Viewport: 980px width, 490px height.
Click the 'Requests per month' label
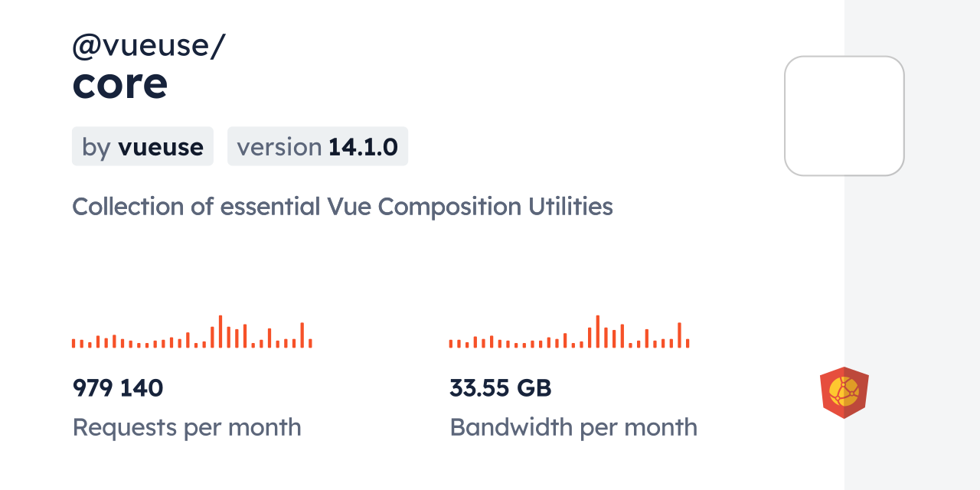[x=187, y=427]
